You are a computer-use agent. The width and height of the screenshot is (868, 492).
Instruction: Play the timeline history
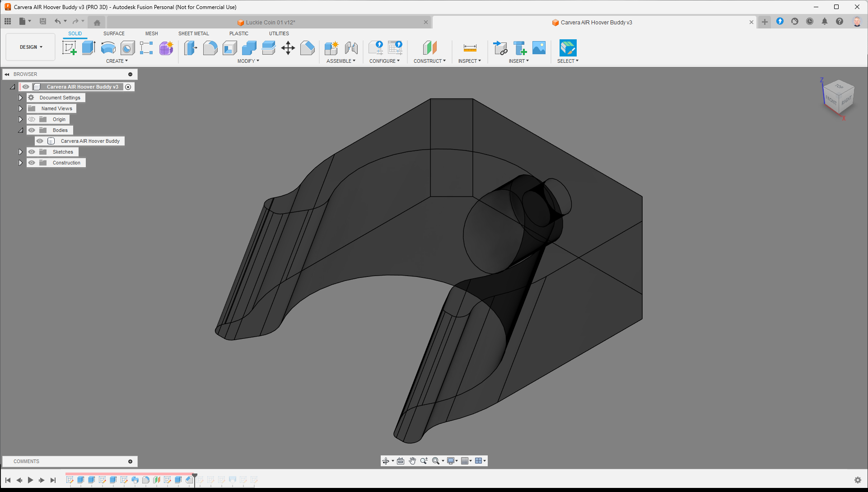(30, 480)
